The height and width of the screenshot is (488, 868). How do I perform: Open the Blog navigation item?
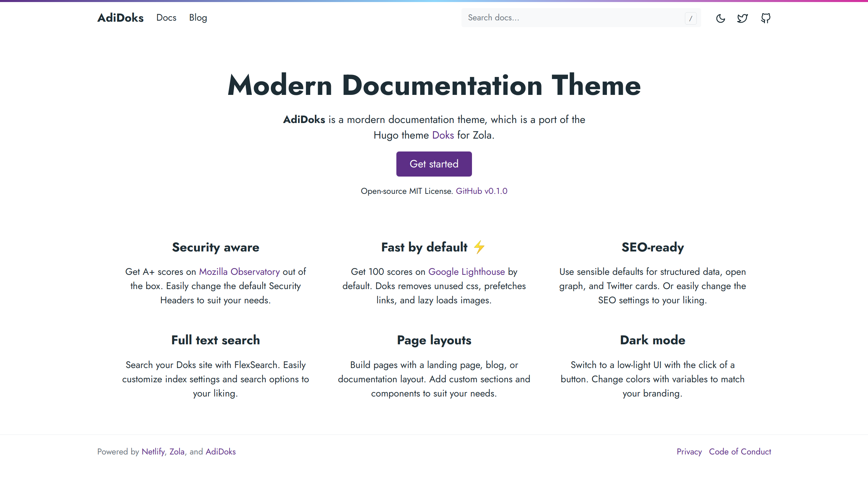coord(198,18)
